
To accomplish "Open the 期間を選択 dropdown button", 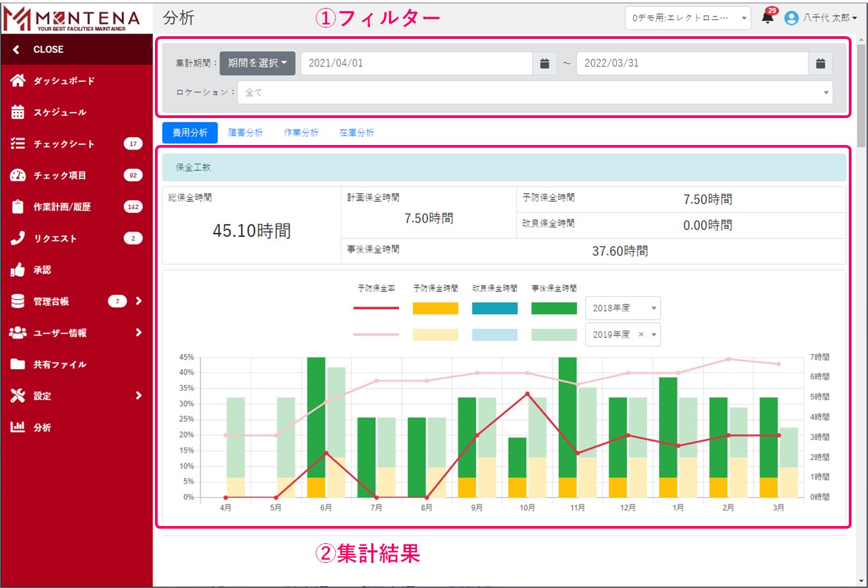I will [x=257, y=63].
